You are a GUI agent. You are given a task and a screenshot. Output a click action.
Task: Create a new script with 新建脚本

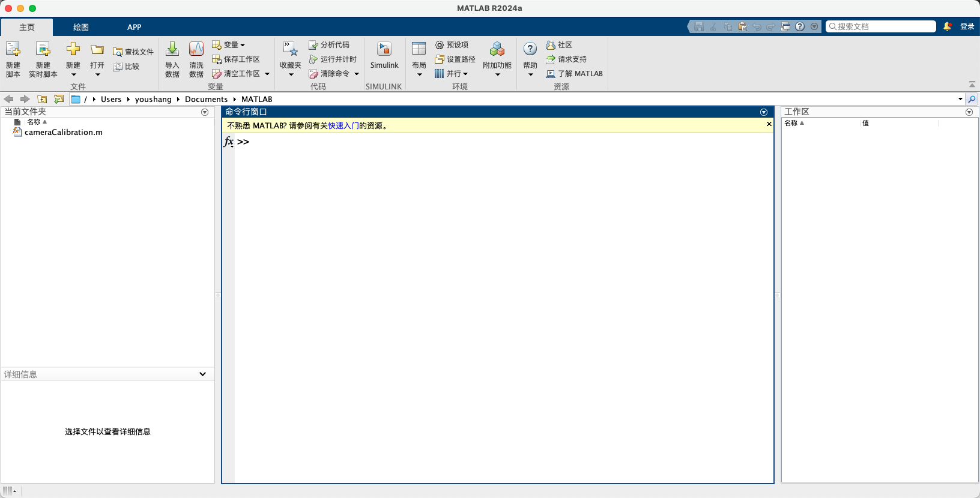pos(13,59)
